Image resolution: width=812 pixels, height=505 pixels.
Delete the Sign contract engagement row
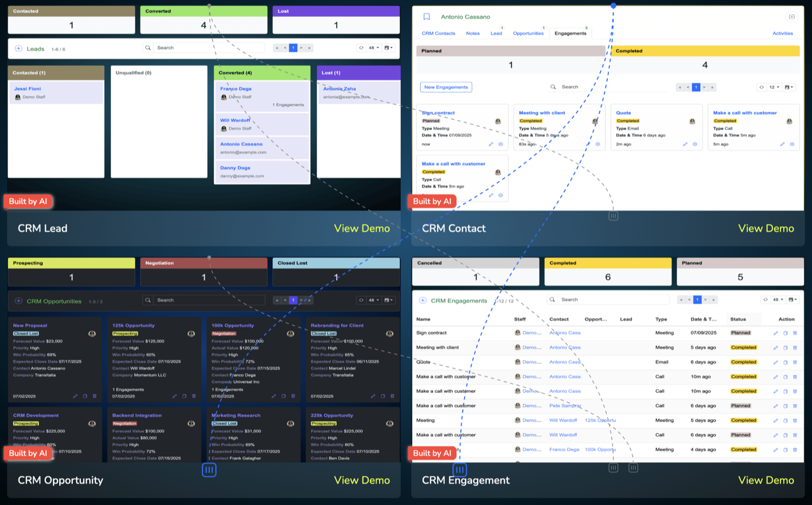point(795,333)
